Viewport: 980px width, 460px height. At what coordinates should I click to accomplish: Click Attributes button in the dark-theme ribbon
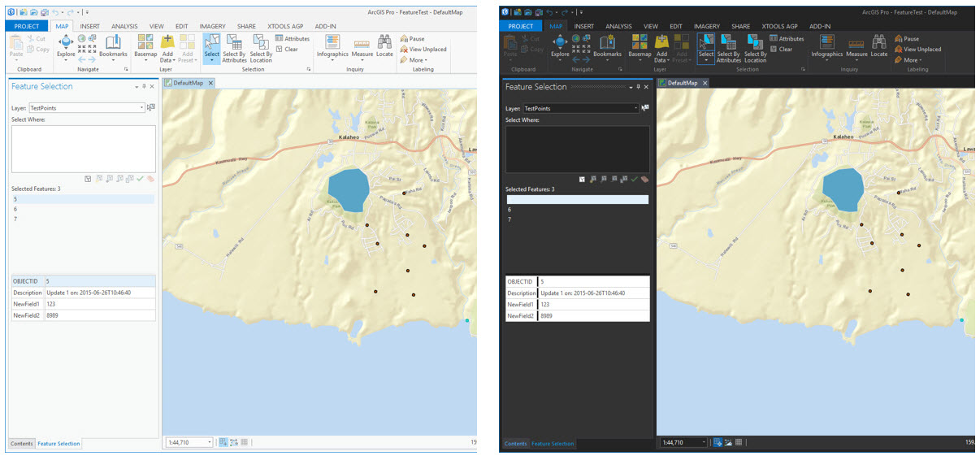[x=786, y=39]
